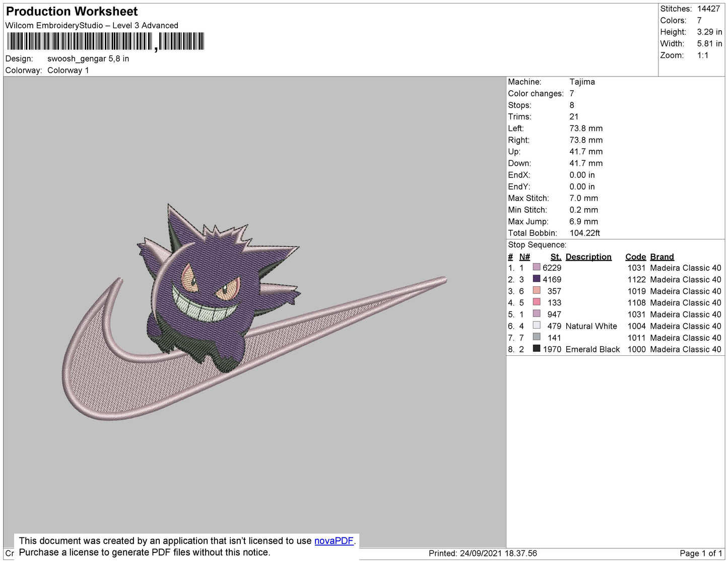Click the Description column header
Image resolution: width=728 pixels, height=563 pixels.
click(588, 257)
